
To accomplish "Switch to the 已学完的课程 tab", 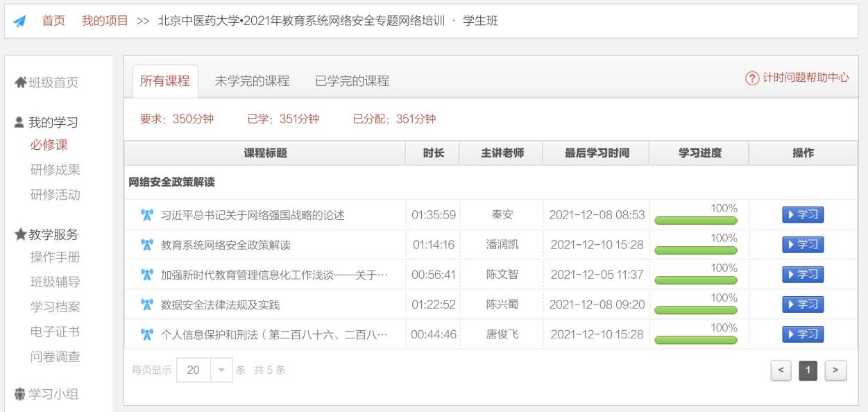I will [x=352, y=81].
